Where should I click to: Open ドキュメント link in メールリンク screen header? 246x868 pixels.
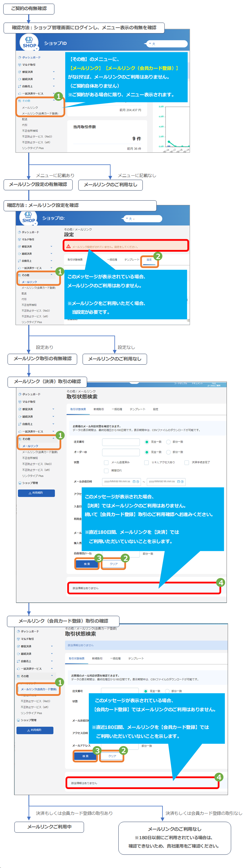[x=197, y=383]
